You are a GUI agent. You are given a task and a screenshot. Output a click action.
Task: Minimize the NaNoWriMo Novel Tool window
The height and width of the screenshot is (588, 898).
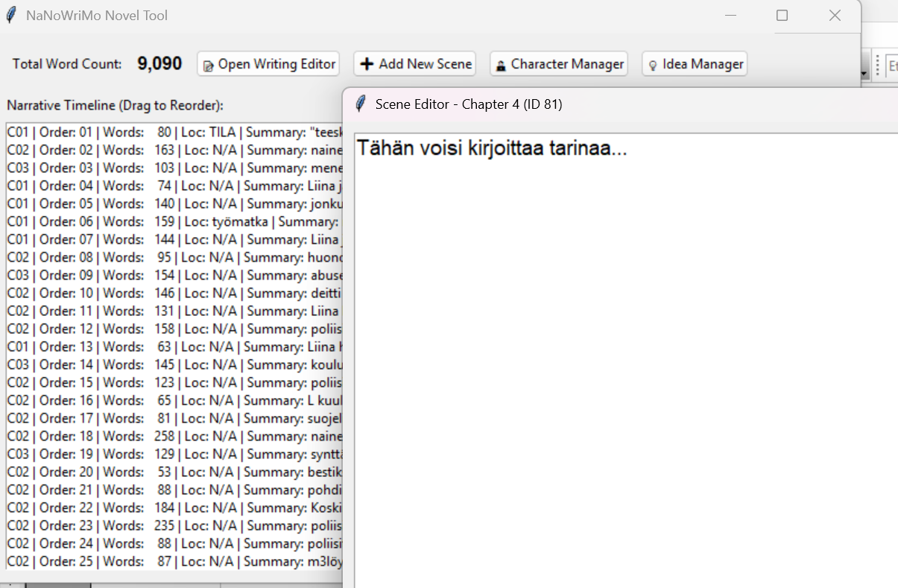[730, 16]
